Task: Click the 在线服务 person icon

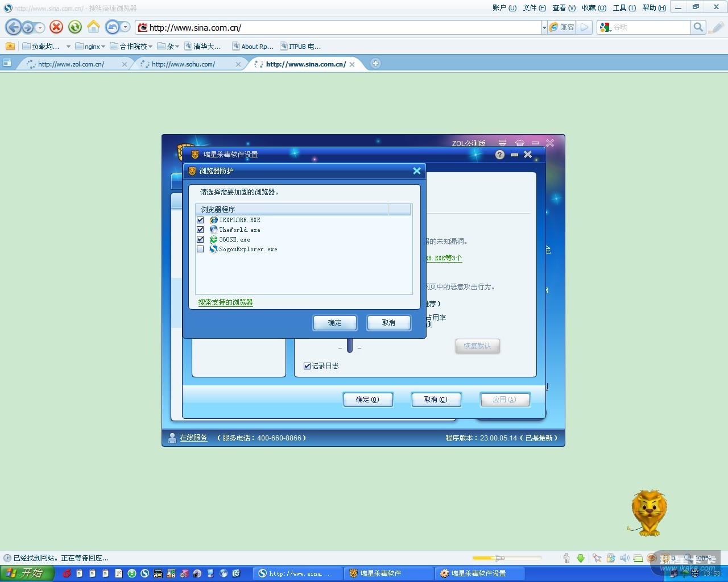Action: pos(172,438)
